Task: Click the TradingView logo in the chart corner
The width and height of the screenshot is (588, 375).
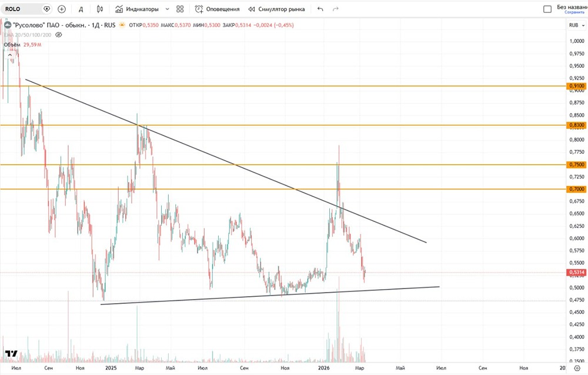Action: (x=11, y=354)
